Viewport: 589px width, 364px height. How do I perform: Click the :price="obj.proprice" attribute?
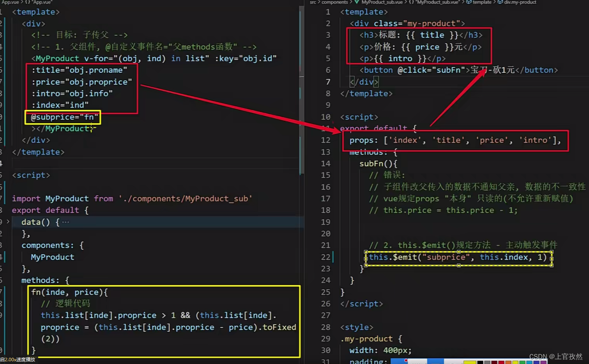(81, 82)
